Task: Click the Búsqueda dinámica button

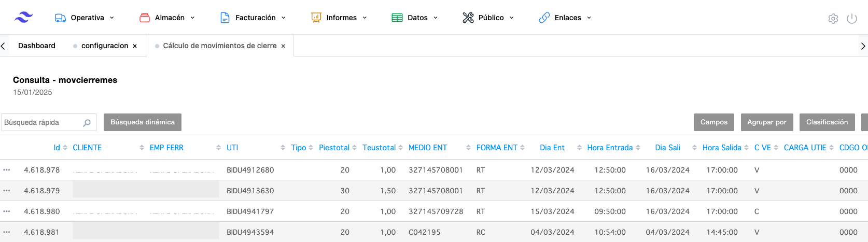Action: 143,122
